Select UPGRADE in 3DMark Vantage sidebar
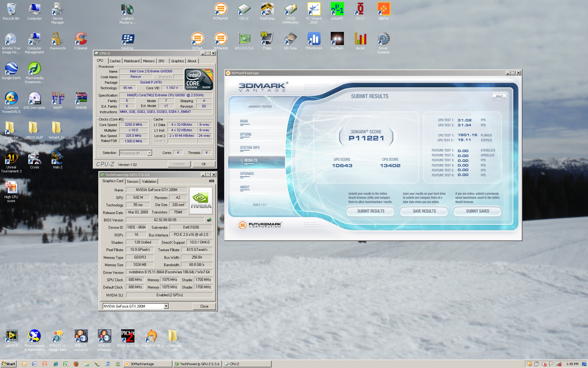Image resolution: width=588 pixels, height=368 pixels. [x=247, y=174]
